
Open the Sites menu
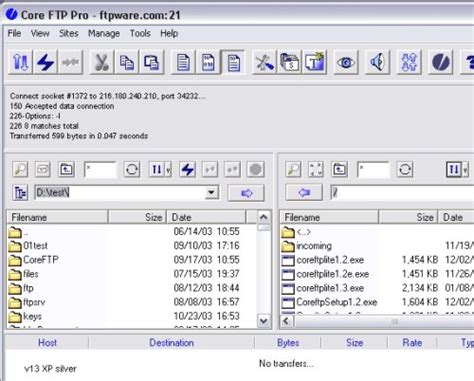tap(69, 33)
